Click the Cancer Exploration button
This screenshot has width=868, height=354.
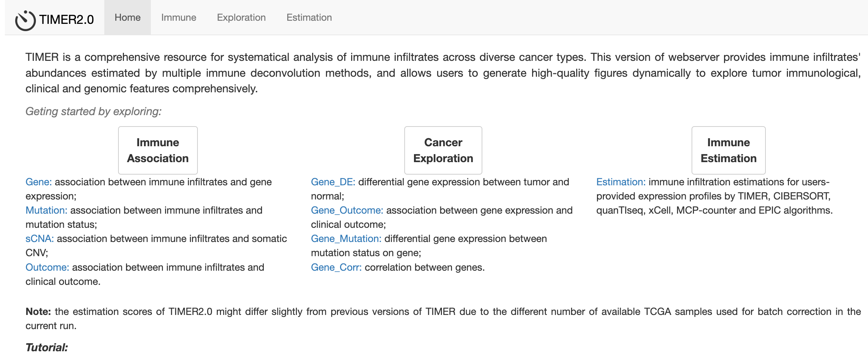443,150
